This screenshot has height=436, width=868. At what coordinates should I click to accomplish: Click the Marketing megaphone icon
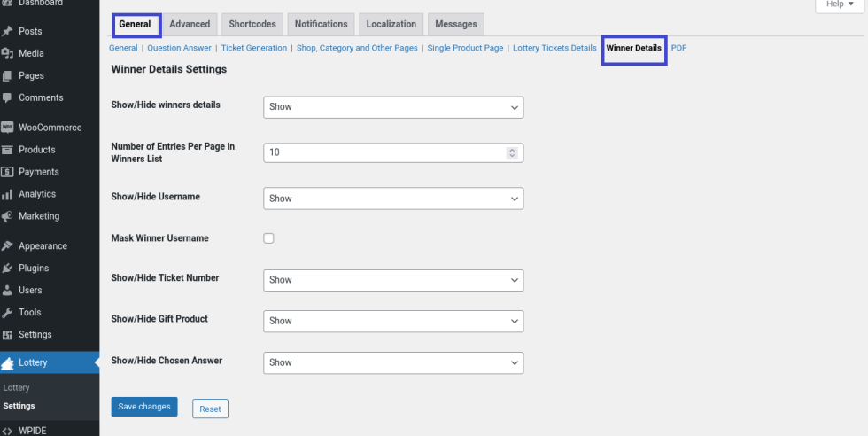point(8,216)
